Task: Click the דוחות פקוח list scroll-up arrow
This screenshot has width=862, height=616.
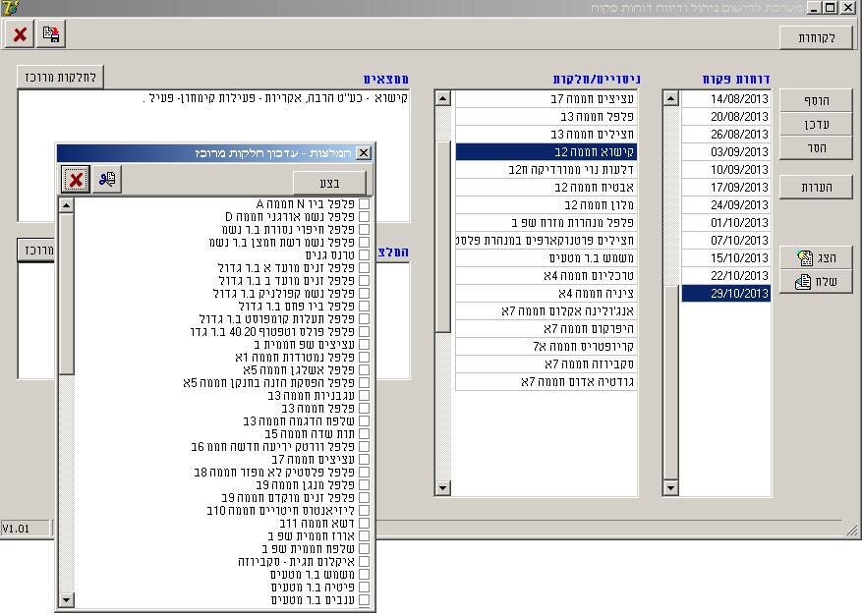Action: [670, 98]
